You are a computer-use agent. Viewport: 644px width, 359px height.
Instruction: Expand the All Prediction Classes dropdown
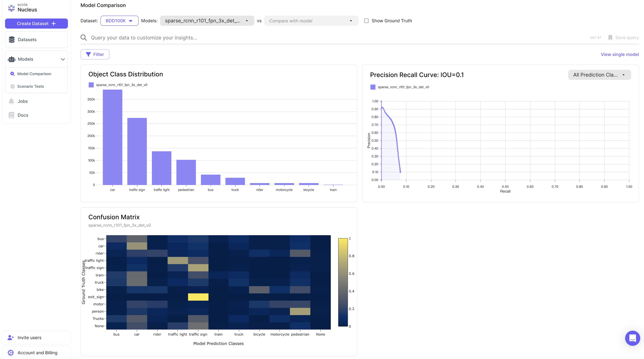point(599,75)
